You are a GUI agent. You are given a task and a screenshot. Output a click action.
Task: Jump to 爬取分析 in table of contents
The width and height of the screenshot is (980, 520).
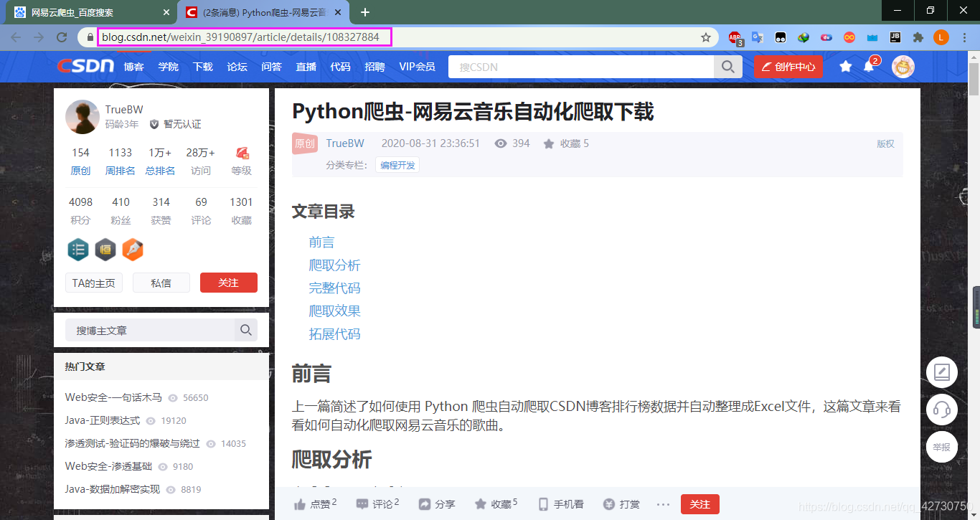point(334,265)
